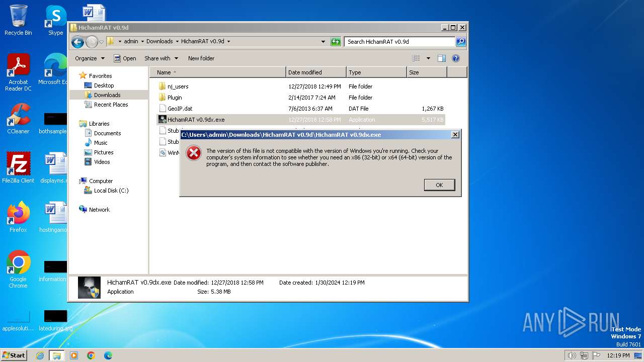The height and width of the screenshot is (362, 644).
Task: Open Recent Places in Favorites
Action: click(x=111, y=105)
